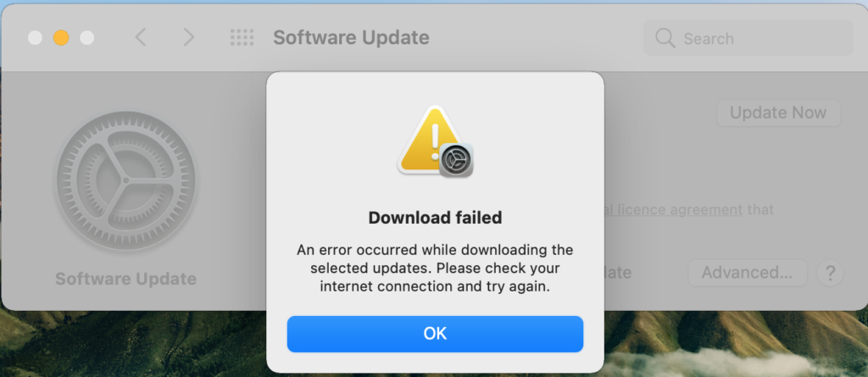Open help via the question mark button
Viewport: 868px width, 377px height.
[830, 273]
